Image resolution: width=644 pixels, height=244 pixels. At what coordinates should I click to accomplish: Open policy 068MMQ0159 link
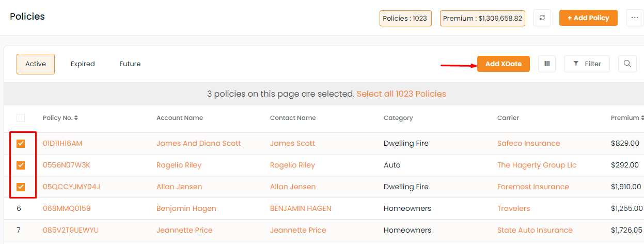pyautogui.click(x=67, y=208)
